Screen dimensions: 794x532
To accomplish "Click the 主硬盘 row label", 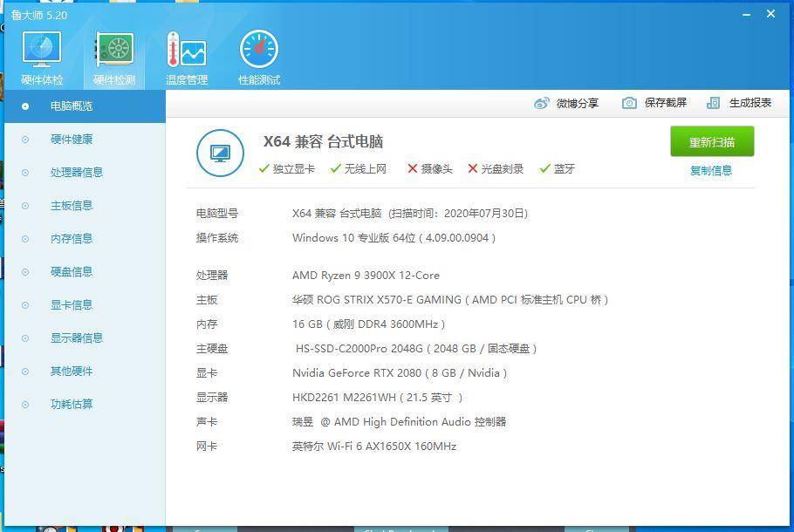I will pos(212,349).
